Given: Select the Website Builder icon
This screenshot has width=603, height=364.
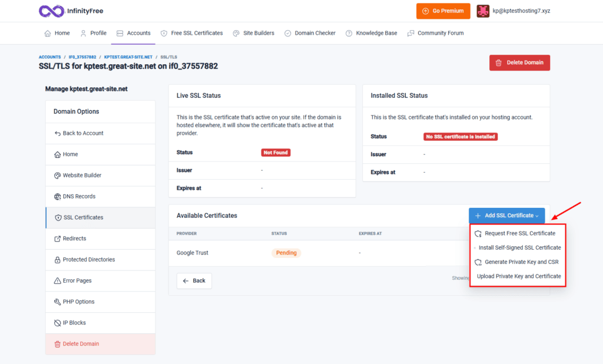Looking at the screenshot, I should pyautogui.click(x=57, y=175).
